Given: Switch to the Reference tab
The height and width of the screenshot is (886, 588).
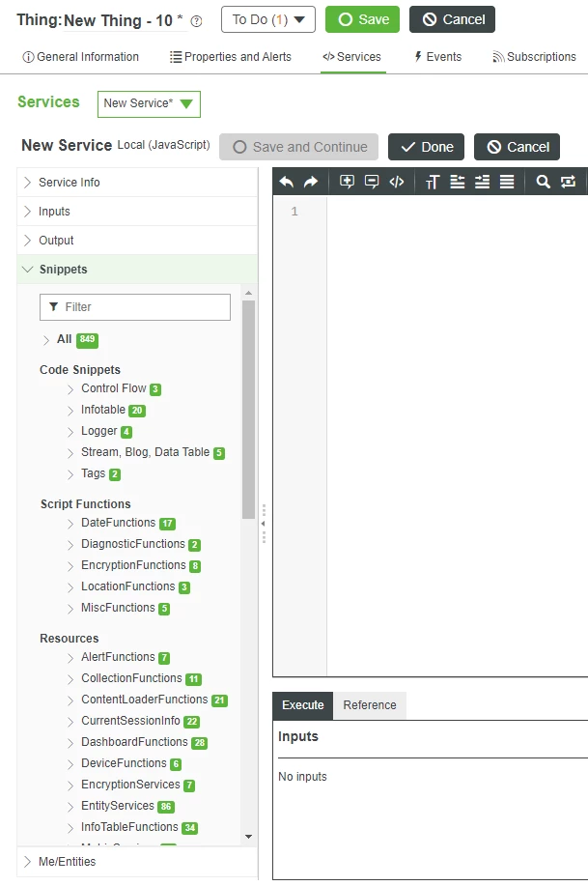Looking at the screenshot, I should coord(370,705).
